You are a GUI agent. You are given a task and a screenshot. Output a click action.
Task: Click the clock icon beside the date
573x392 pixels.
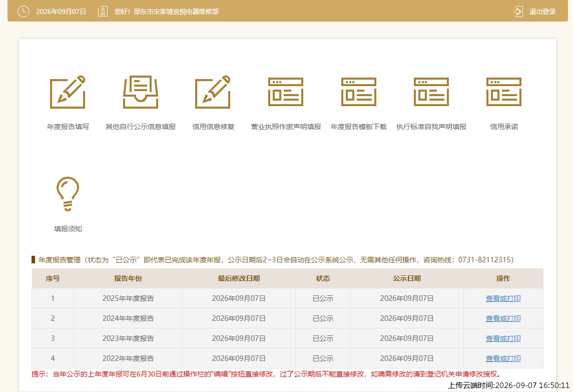coord(23,12)
